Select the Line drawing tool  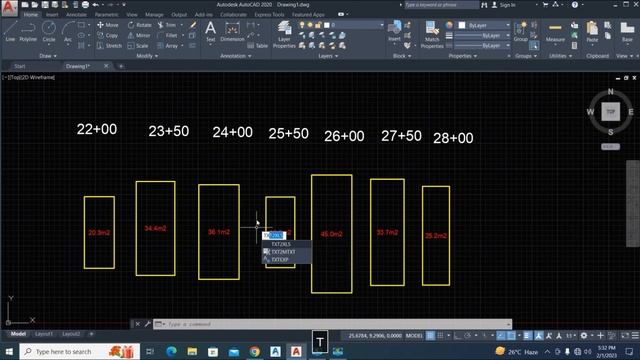[10, 31]
